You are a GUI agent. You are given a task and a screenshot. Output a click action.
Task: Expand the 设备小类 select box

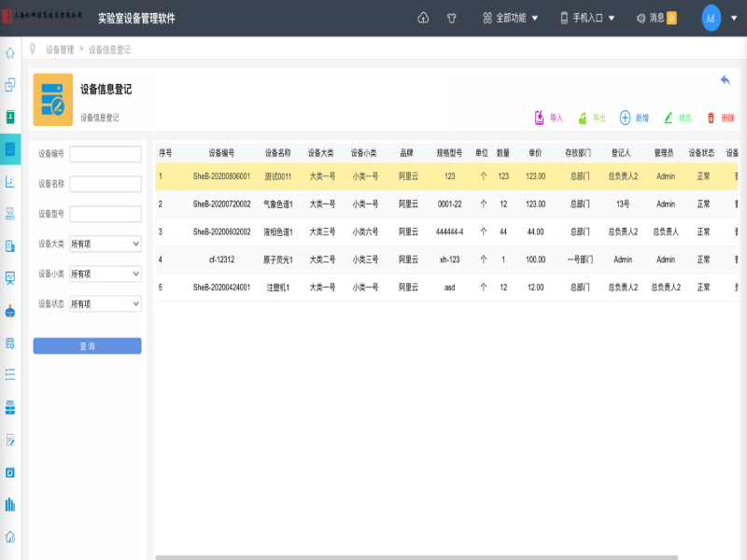[x=105, y=274]
